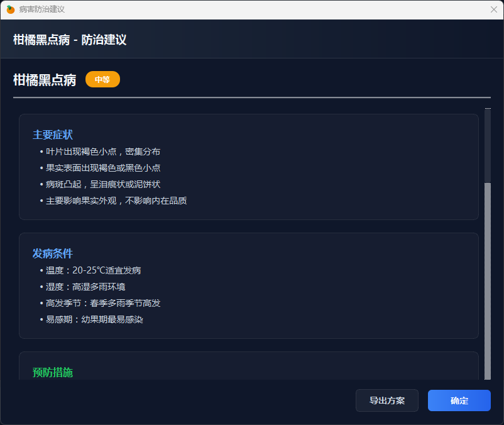The height and width of the screenshot is (425, 504).
Task: Click the 叶片出现褐色小点 symptom line
Action: (103, 152)
